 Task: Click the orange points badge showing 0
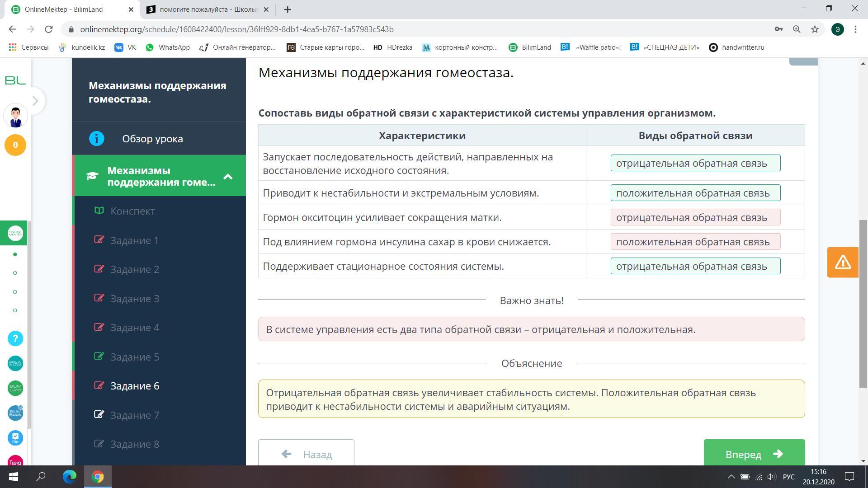click(15, 145)
